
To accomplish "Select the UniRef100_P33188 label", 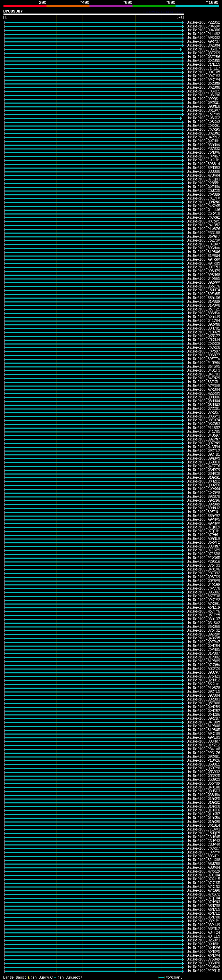I will (x=203, y=233).
